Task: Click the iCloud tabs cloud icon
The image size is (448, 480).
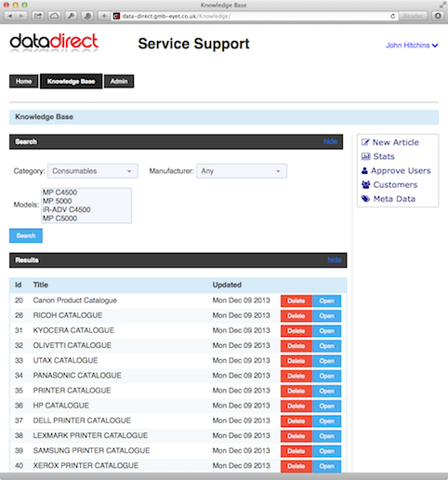Action: pyautogui.click(x=55, y=16)
